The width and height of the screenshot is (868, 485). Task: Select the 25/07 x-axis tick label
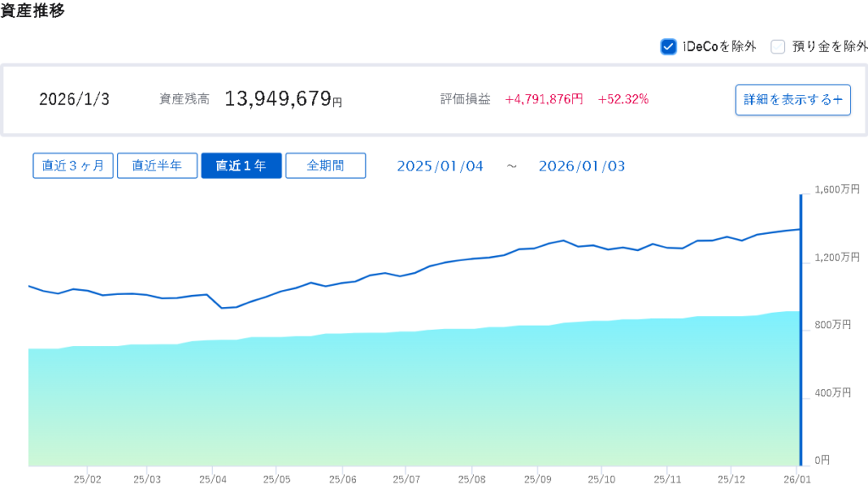click(x=407, y=478)
